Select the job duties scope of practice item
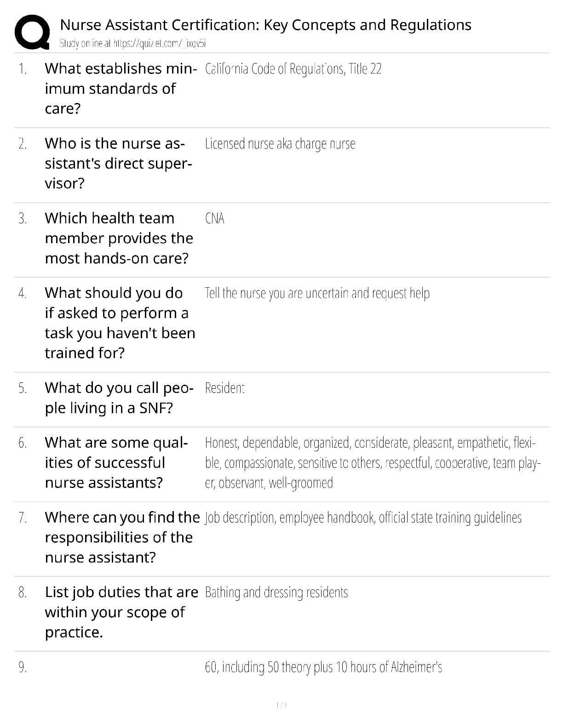This screenshot has height=728, width=563. pos(121,612)
